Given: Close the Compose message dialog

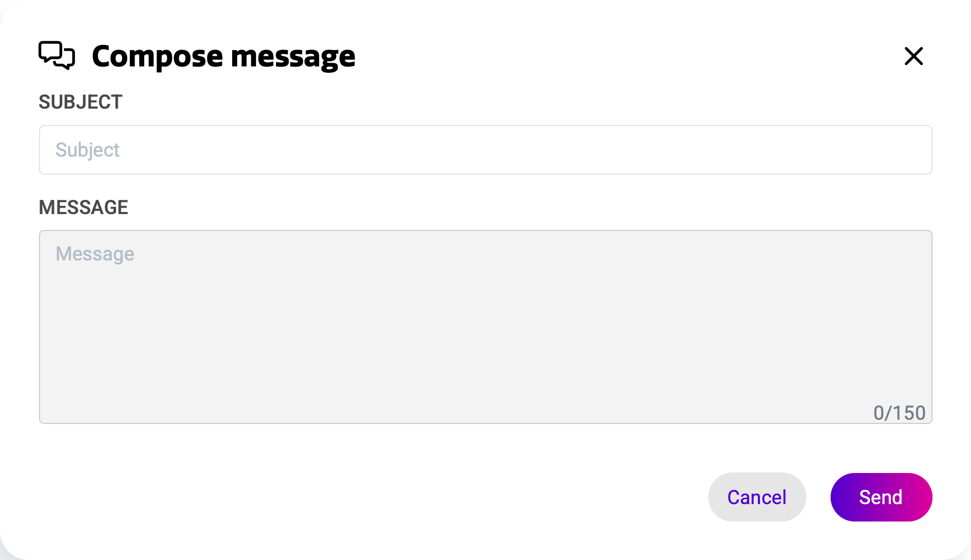Looking at the screenshot, I should pos(913,56).
